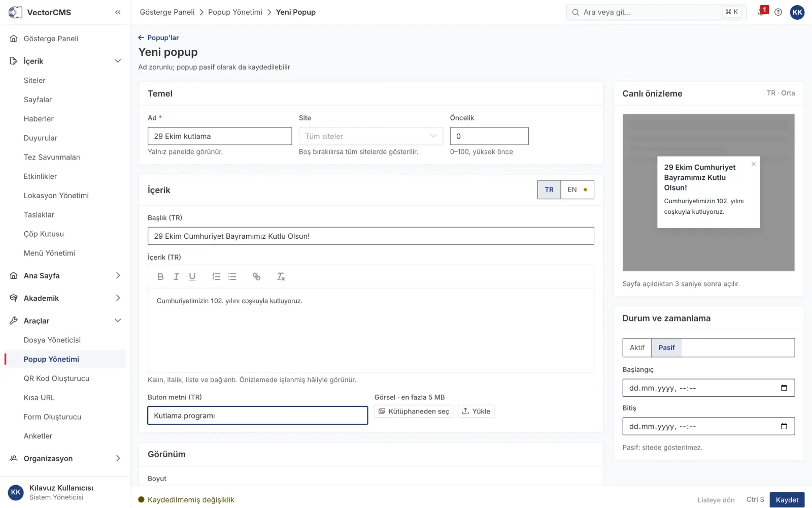812x508 pixels.
Task: Apply underline formatting in content editor
Action: (192, 277)
